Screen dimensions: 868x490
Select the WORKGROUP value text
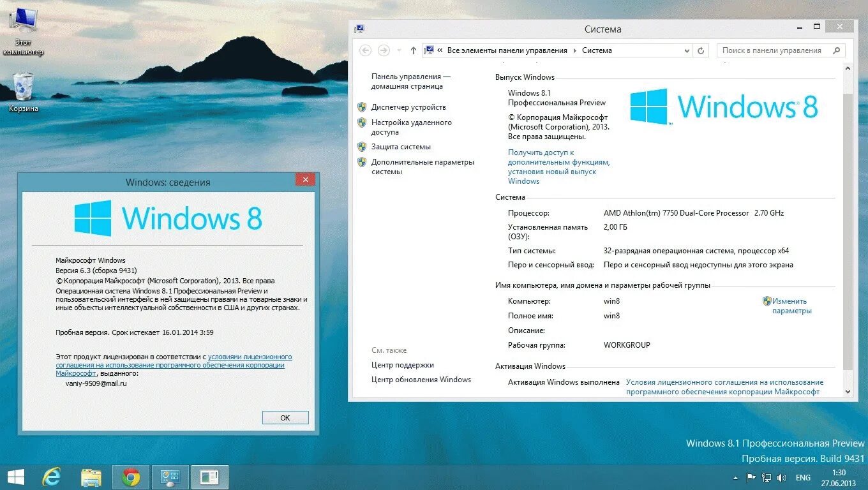click(627, 345)
